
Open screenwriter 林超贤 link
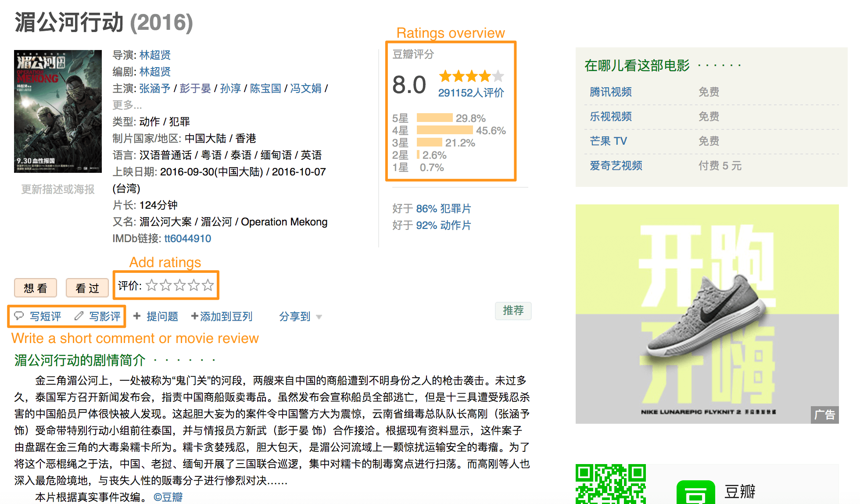point(155,71)
